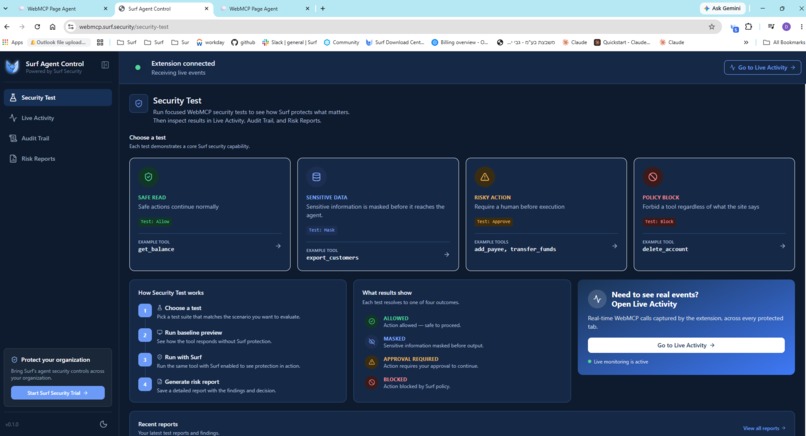The height and width of the screenshot is (436, 806).
Task: Click the Test: Allow badge
Action: (155, 222)
